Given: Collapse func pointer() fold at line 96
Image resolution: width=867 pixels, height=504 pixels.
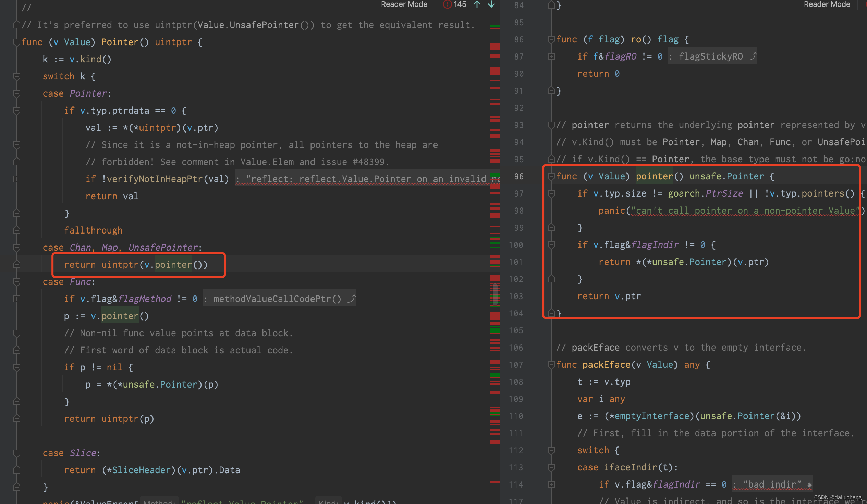Looking at the screenshot, I should 551,177.
